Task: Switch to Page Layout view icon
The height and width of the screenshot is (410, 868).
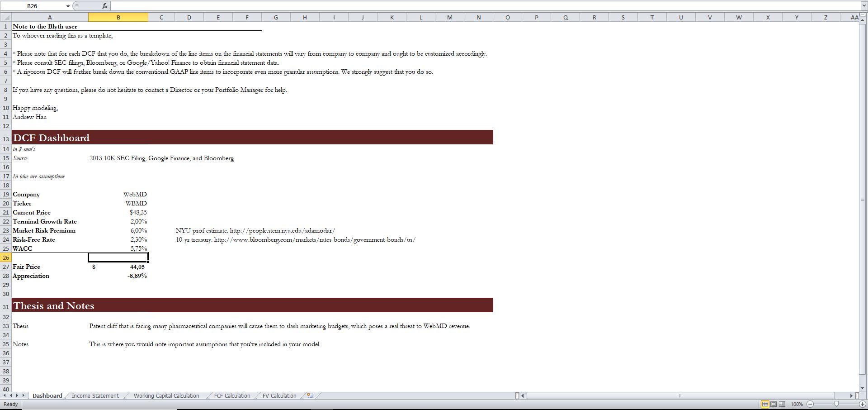Action: pyautogui.click(x=774, y=404)
